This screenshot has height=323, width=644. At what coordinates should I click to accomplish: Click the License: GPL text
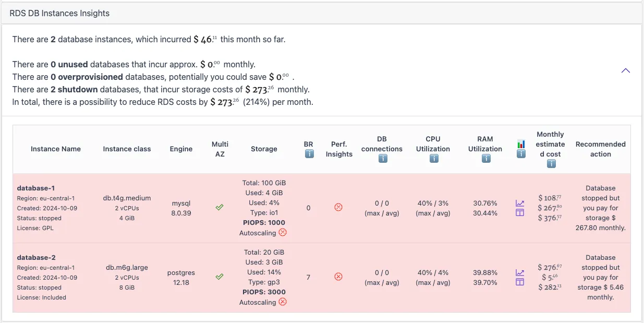(35, 228)
